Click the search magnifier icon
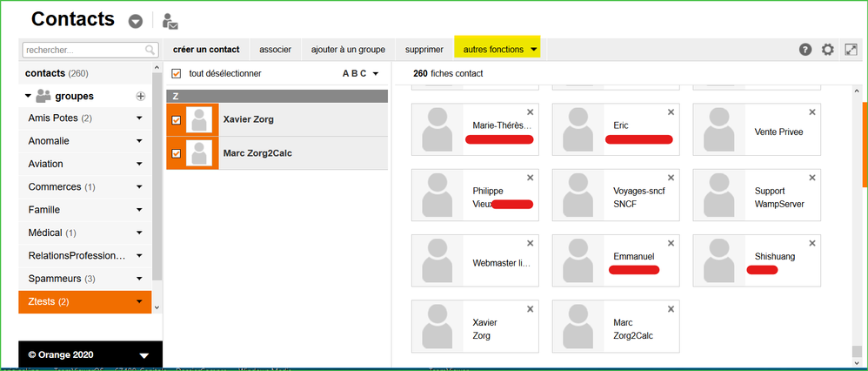The width and height of the screenshot is (868, 371). 151,51
